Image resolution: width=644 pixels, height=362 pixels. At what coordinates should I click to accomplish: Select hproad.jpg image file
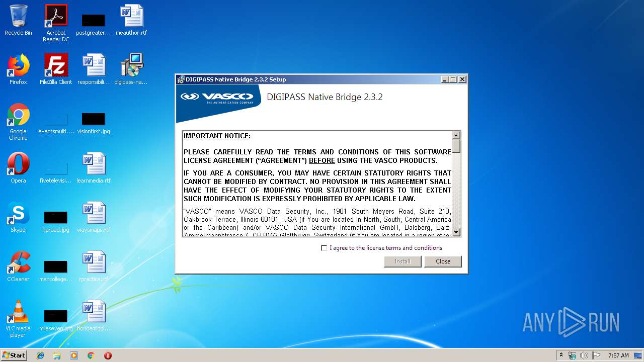coord(56,222)
